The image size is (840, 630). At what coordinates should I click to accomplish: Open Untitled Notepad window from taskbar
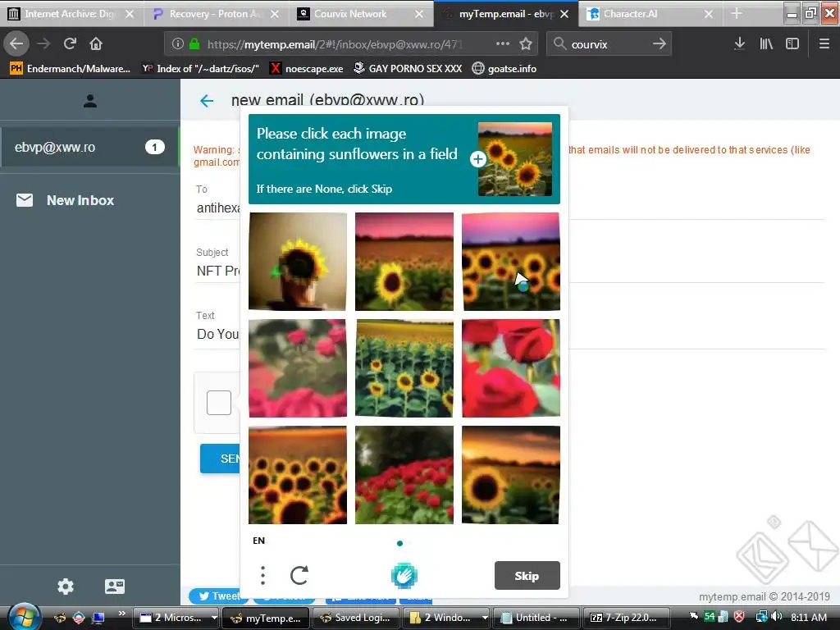pos(536,618)
